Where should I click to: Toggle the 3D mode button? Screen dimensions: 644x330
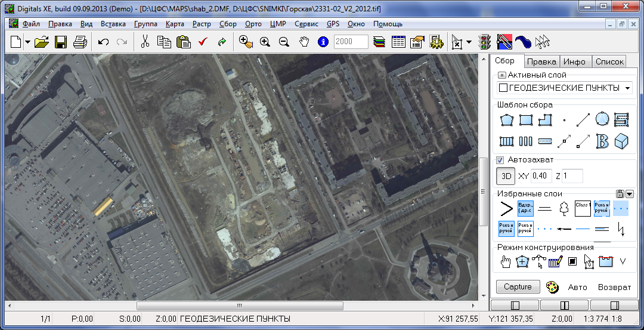click(506, 176)
